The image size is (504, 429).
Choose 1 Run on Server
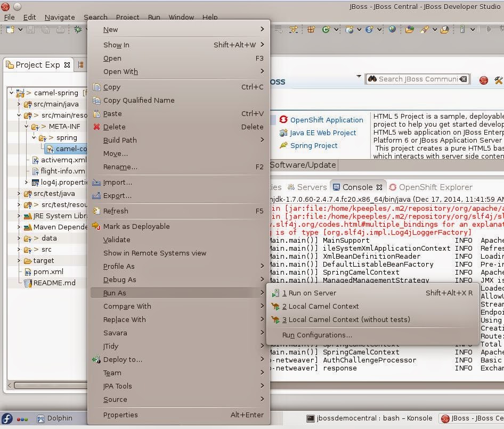click(x=372, y=293)
